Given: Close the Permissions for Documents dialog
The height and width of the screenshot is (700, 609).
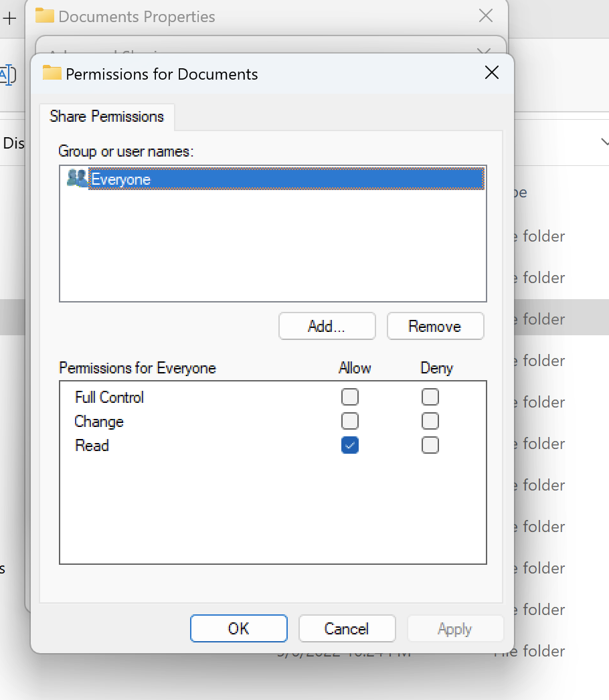Looking at the screenshot, I should click(492, 72).
